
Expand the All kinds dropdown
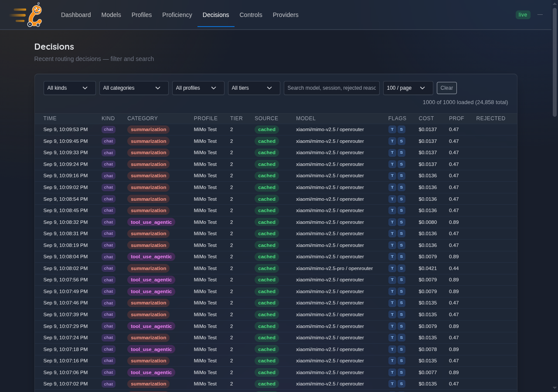pos(70,88)
